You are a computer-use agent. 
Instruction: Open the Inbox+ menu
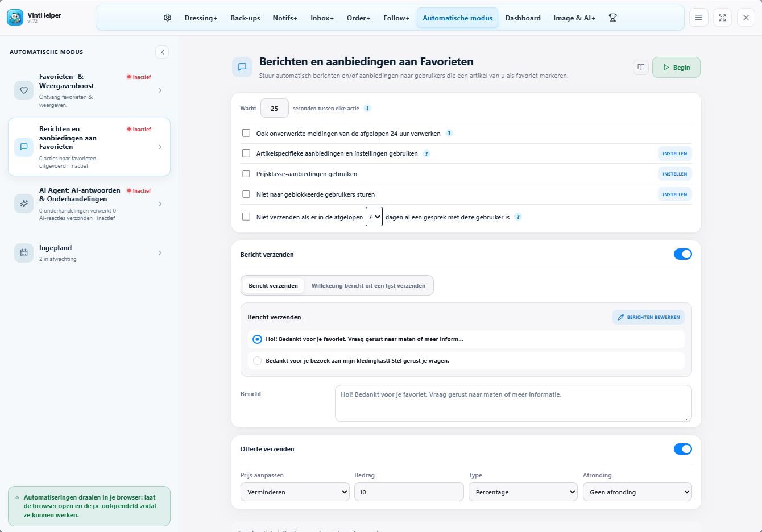tap(322, 18)
